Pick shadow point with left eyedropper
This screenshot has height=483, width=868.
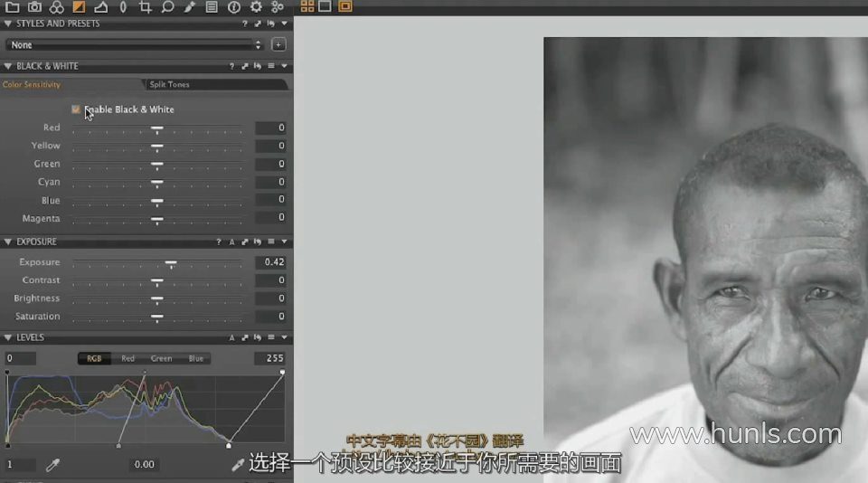pyautogui.click(x=52, y=465)
